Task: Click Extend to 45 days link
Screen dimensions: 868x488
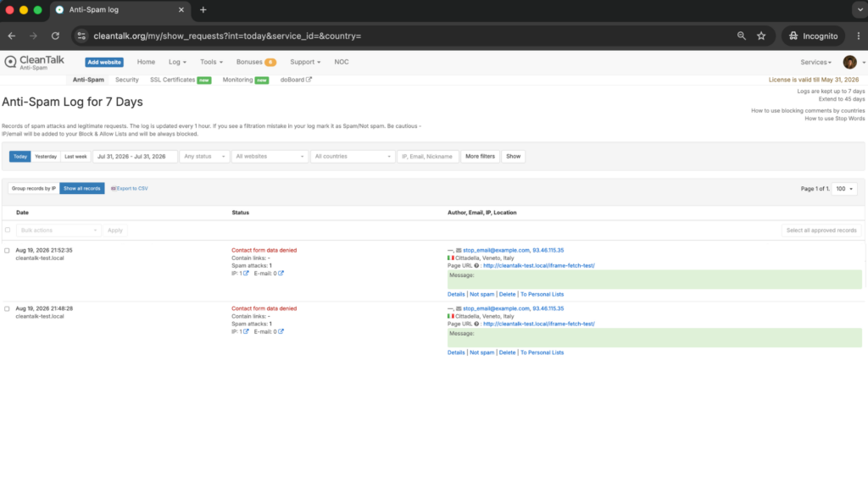Action: (842, 99)
